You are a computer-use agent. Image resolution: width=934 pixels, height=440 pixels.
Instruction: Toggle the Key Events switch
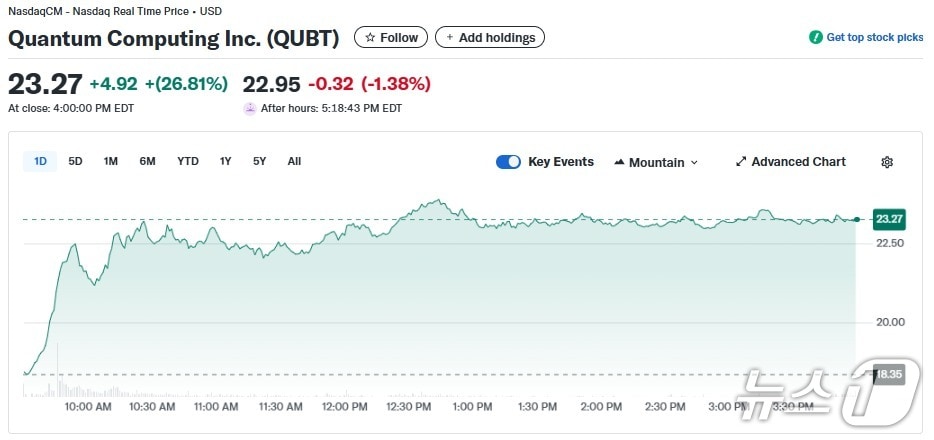(x=508, y=162)
